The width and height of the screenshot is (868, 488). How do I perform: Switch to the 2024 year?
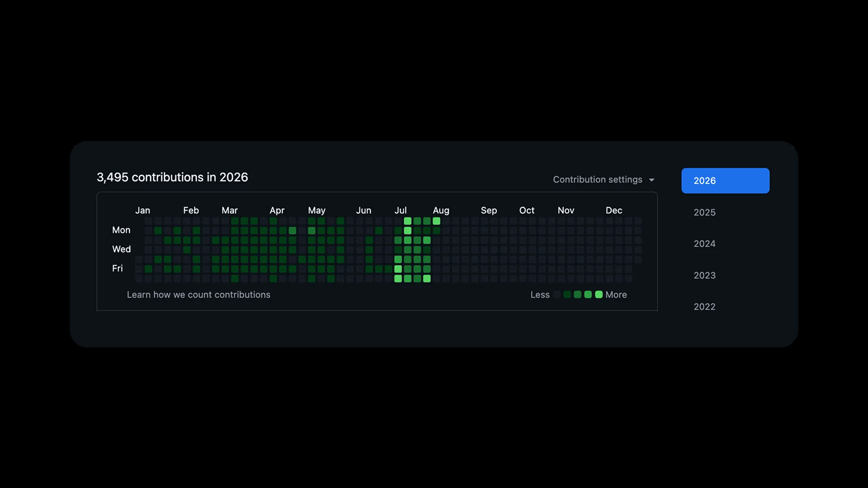(704, 244)
